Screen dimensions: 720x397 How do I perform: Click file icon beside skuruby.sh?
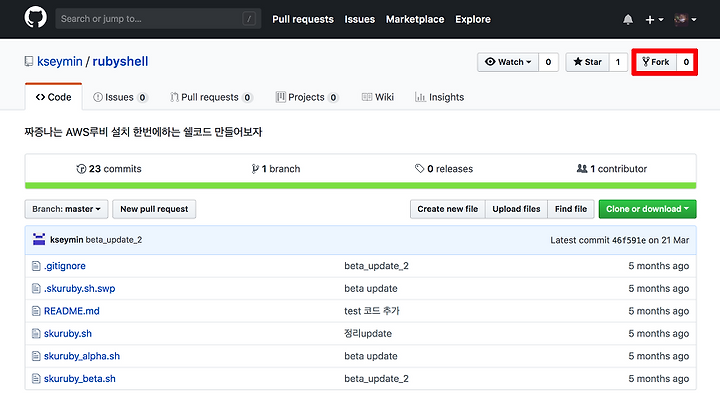36,333
